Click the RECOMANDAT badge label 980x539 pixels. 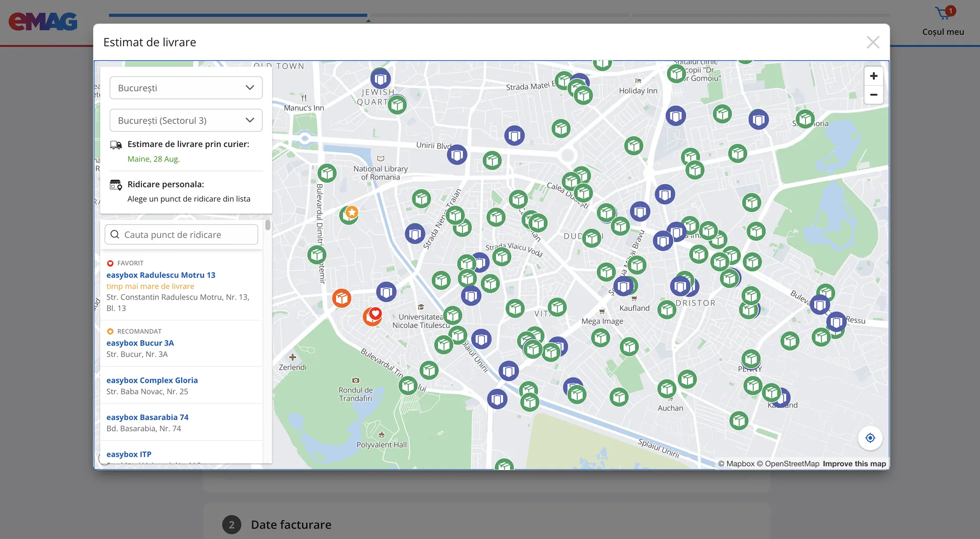[139, 331]
